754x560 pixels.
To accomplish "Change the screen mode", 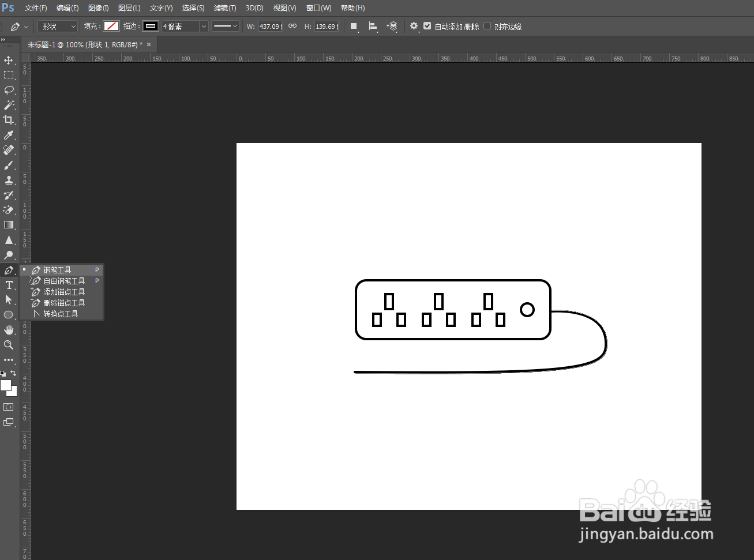I will (9, 422).
